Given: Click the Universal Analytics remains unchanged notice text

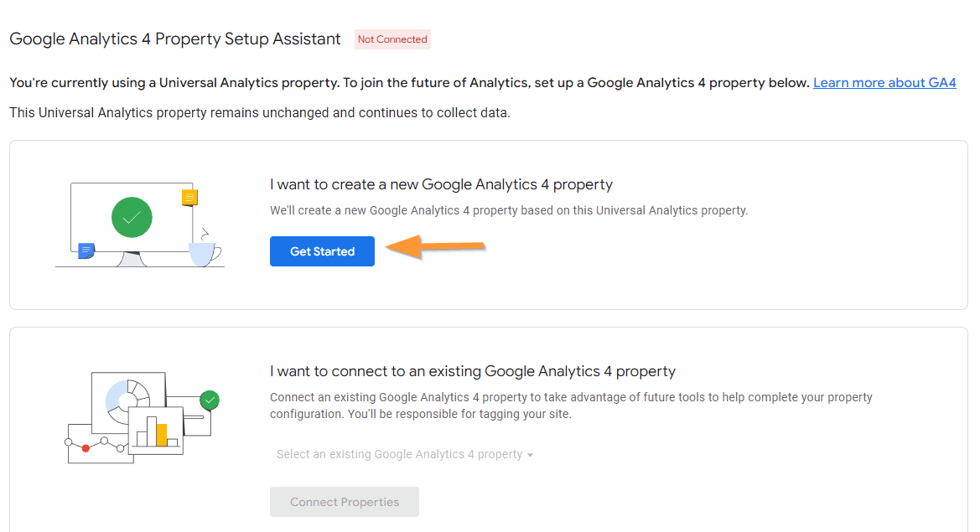Looking at the screenshot, I should 259,112.
